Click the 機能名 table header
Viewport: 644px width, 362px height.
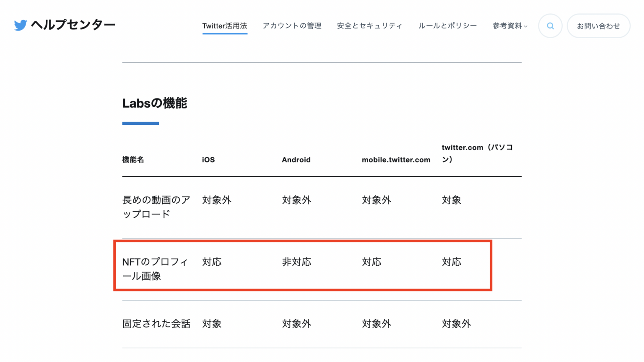[x=133, y=160]
